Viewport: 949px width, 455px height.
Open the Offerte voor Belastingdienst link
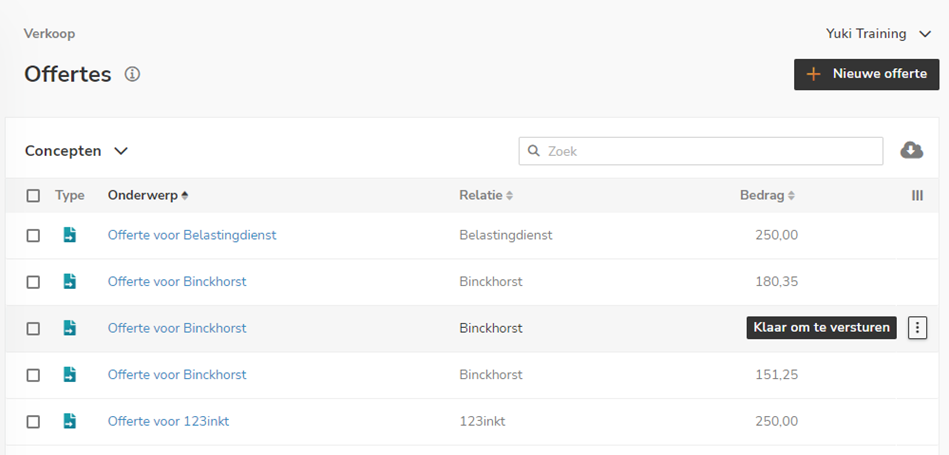(192, 235)
